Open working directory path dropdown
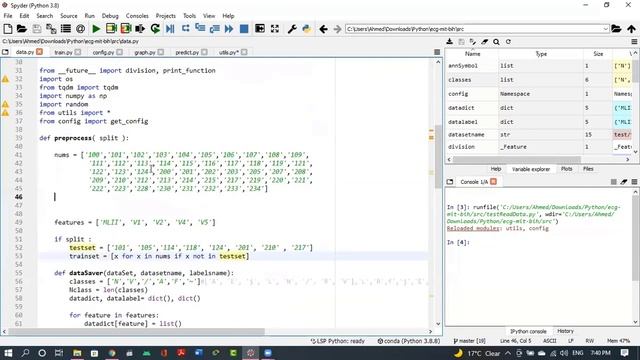This screenshot has width=640, height=360. 606,29
